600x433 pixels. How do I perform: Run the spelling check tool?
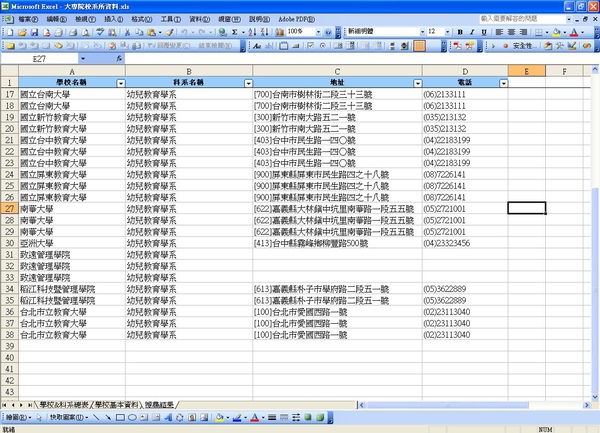point(100,33)
